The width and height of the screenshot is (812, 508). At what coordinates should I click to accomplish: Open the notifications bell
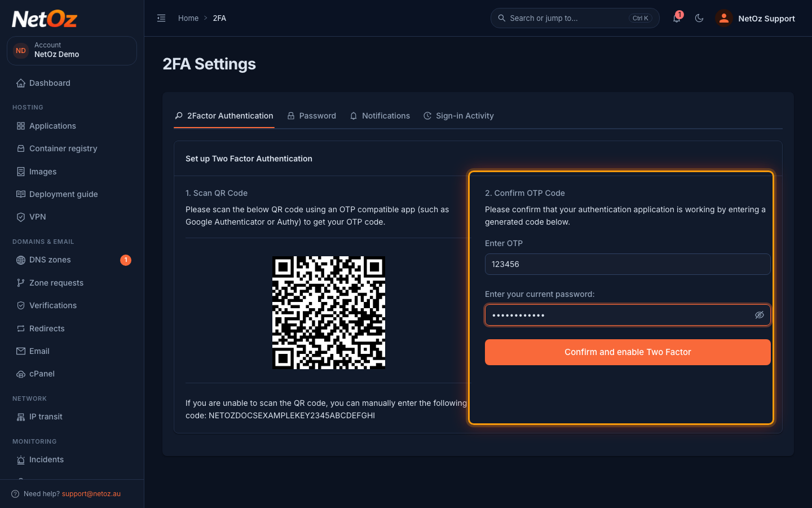point(677,18)
